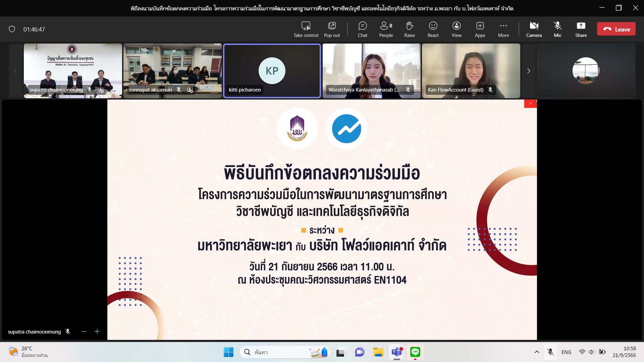Open Wi-Fi network settings icon
The height and width of the screenshot is (362, 644).
[582, 352]
